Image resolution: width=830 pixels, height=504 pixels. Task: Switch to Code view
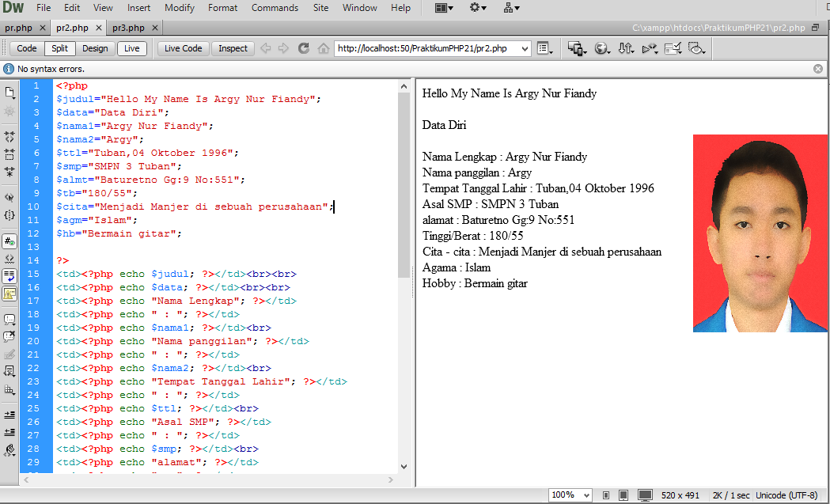point(27,48)
